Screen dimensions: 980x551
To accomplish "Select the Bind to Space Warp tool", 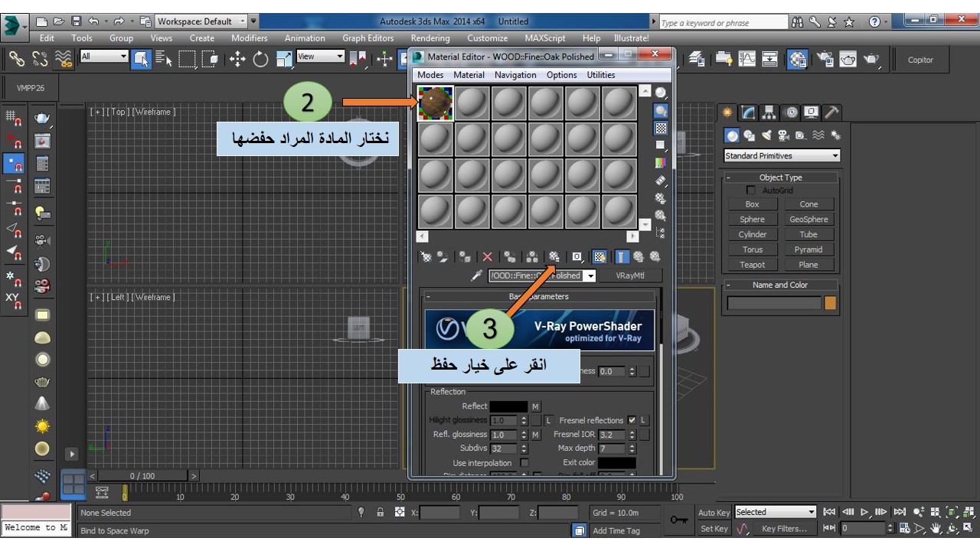I will [64, 59].
